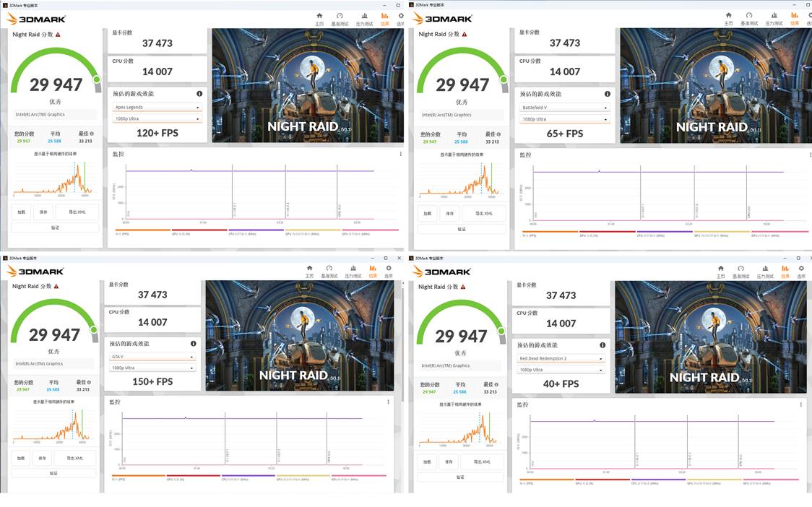Image resolution: width=812 pixels, height=507 pixels.
Task: Toggle orange FPS legend in Apex Legends window chart
Action: point(142,230)
